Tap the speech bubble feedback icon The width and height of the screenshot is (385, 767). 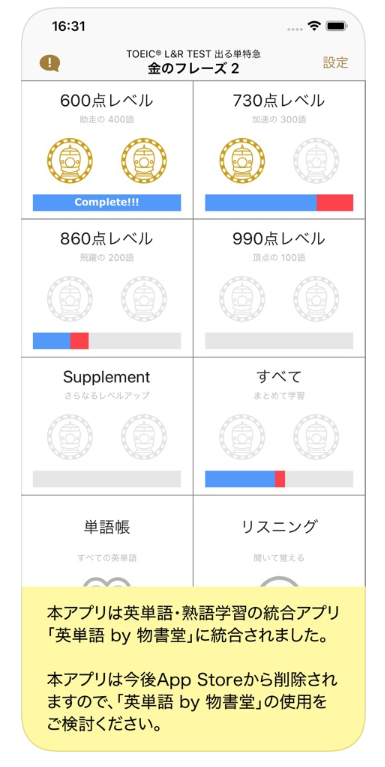pyautogui.click(x=49, y=63)
